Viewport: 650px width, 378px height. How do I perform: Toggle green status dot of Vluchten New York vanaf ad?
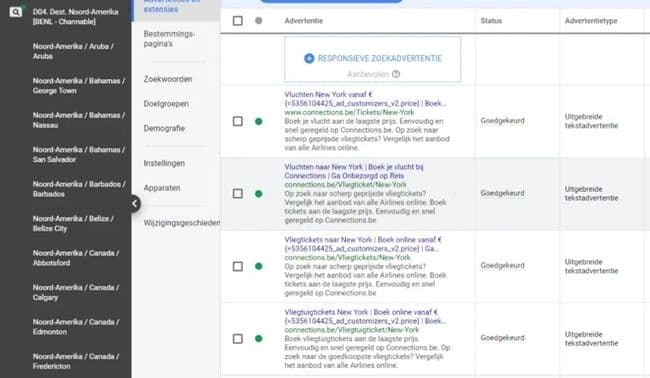pos(259,121)
